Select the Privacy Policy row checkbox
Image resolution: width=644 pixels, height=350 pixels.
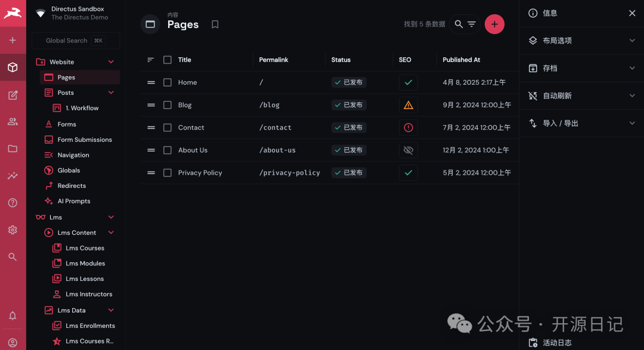click(x=168, y=173)
